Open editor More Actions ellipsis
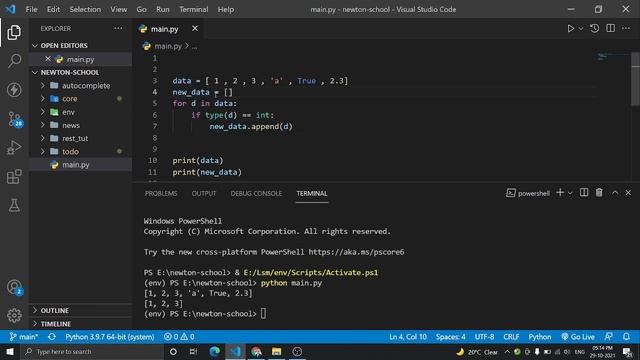640x360 pixels. [626, 28]
